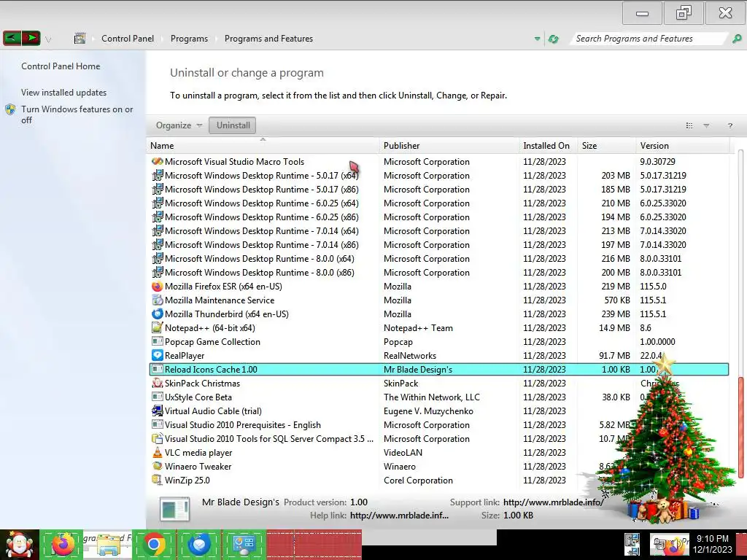Open the help link http://www.mrblade.inf...

[399, 516]
